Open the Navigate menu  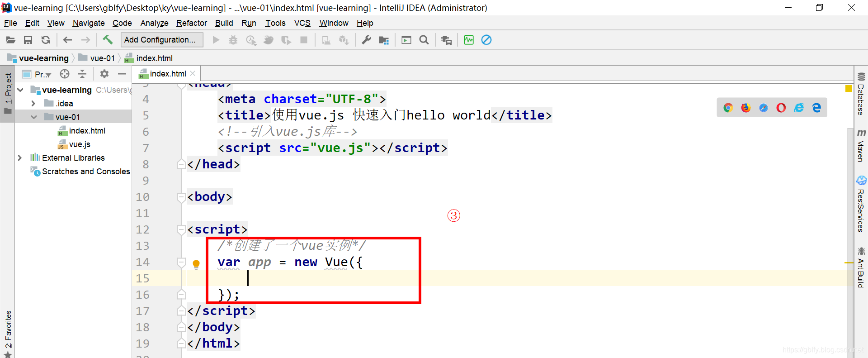pyautogui.click(x=89, y=23)
